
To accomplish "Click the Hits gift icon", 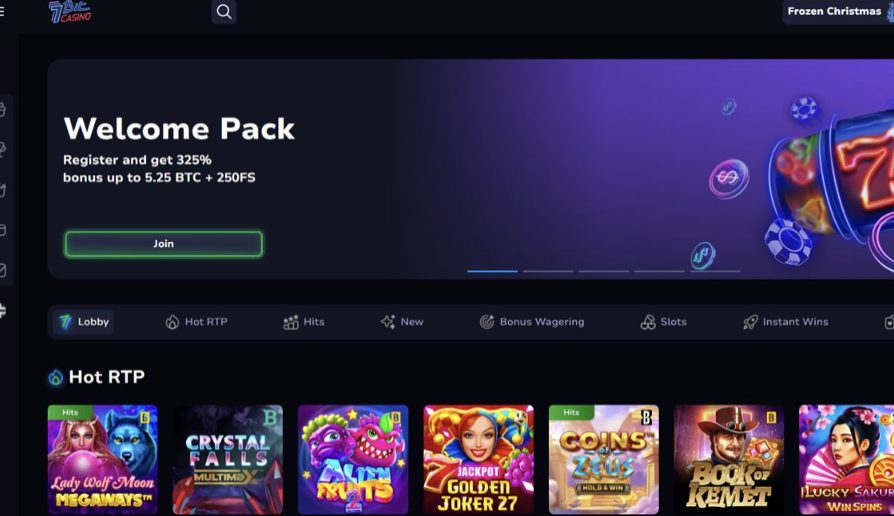I will click(x=291, y=322).
